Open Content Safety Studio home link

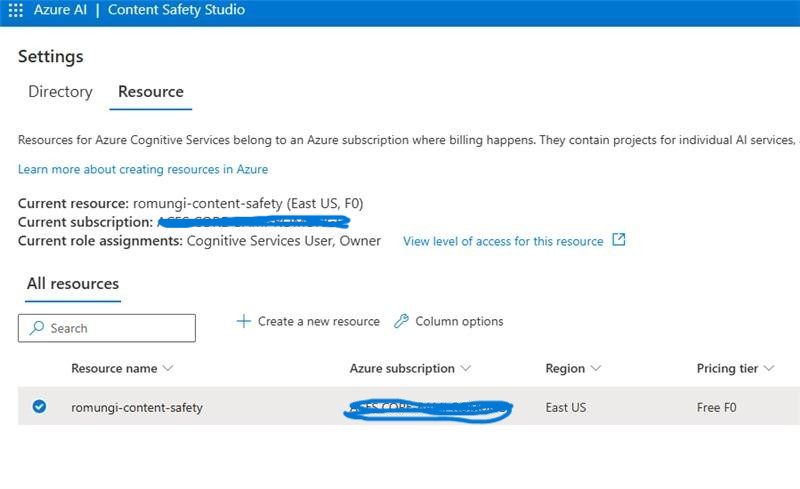coord(176,10)
